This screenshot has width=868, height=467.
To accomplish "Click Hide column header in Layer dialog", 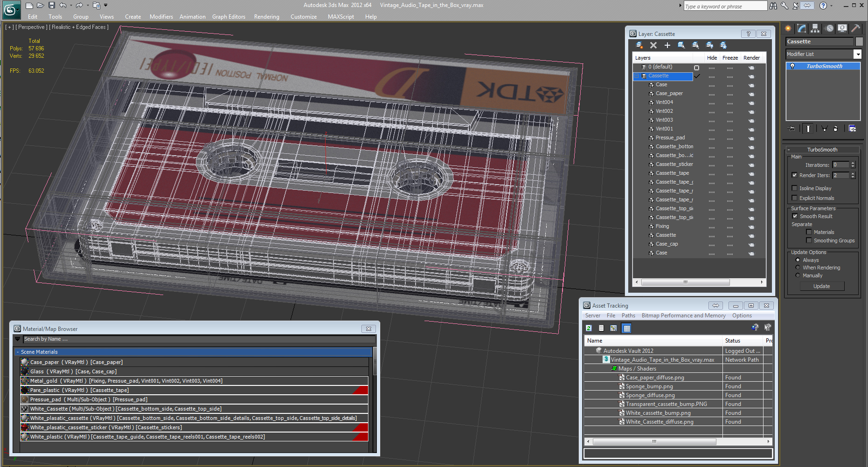I will pyautogui.click(x=712, y=58).
